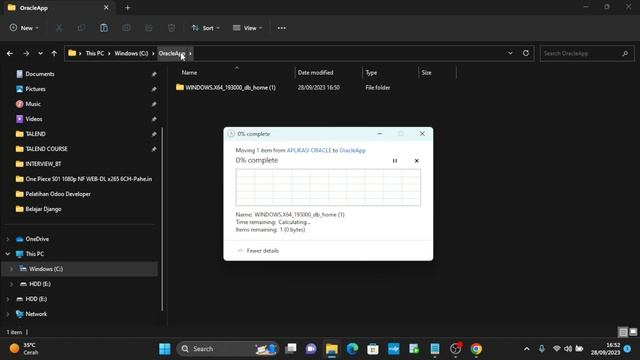Click the Cut toolbar icon
640x360 pixels.
(59, 28)
